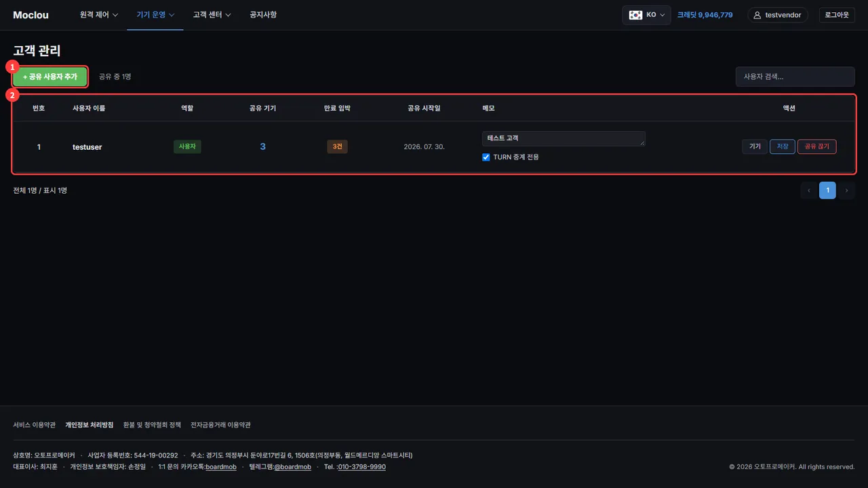Click the testvendor user profile icon
This screenshot has height=488, width=868.
757,15
